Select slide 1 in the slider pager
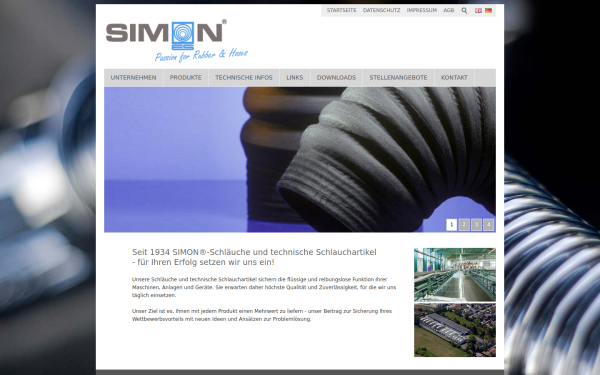The height and width of the screenshot is (375, 600). pyautogui.click(x=452, y=225)
